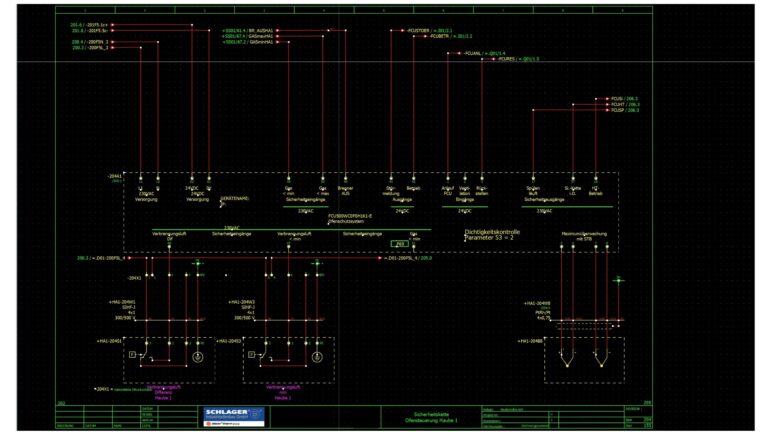Follow the 201.6 / -201F5.1c+ cross-reference
768x432 pixels.
(x=91, y=24)
